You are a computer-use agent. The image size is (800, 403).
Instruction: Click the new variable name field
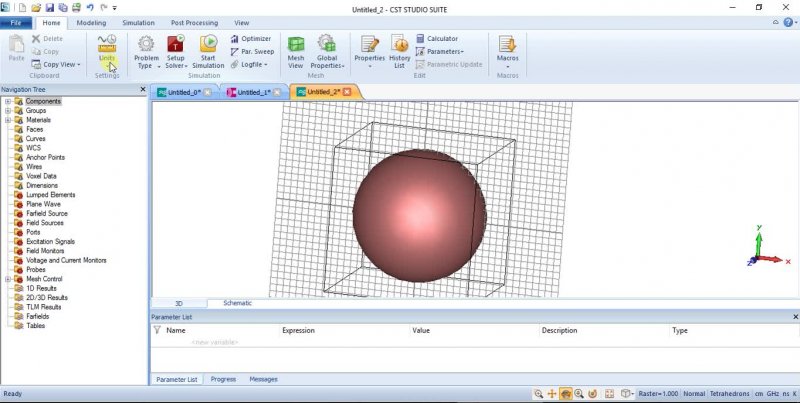click(215, 342)
